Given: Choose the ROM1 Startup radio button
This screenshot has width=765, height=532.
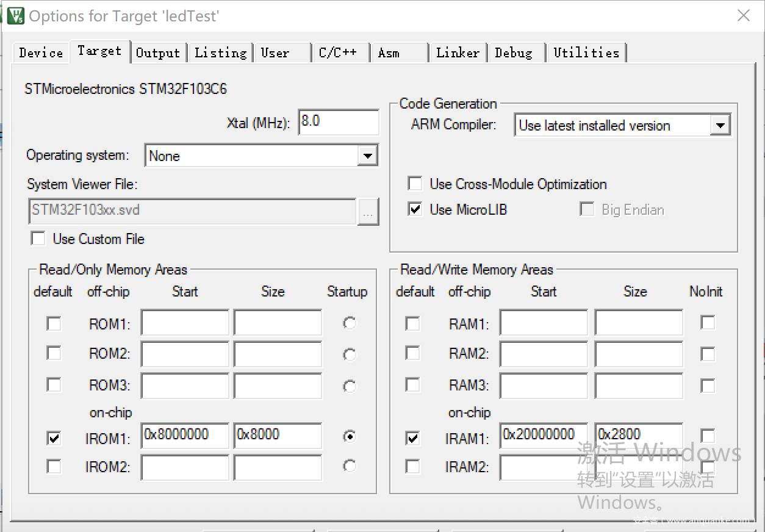Looking at the screenshot, I should click(350, 323).
